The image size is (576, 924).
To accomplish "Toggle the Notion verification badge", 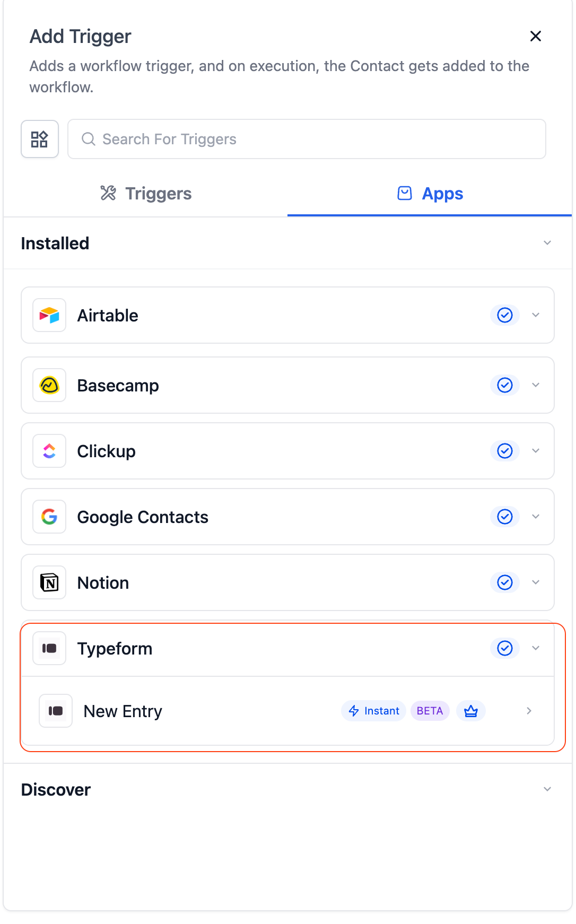I will click(x=504, y=582).
